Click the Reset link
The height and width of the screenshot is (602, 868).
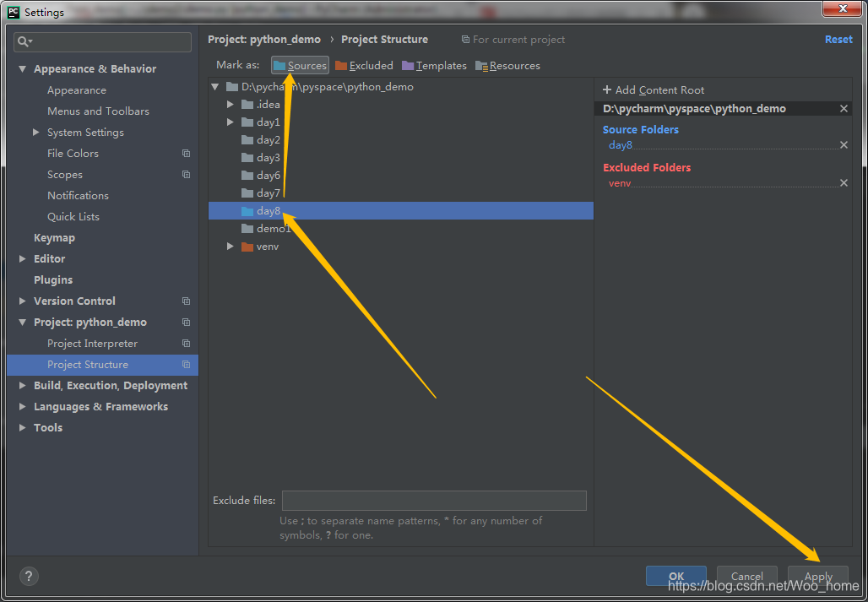838,40
